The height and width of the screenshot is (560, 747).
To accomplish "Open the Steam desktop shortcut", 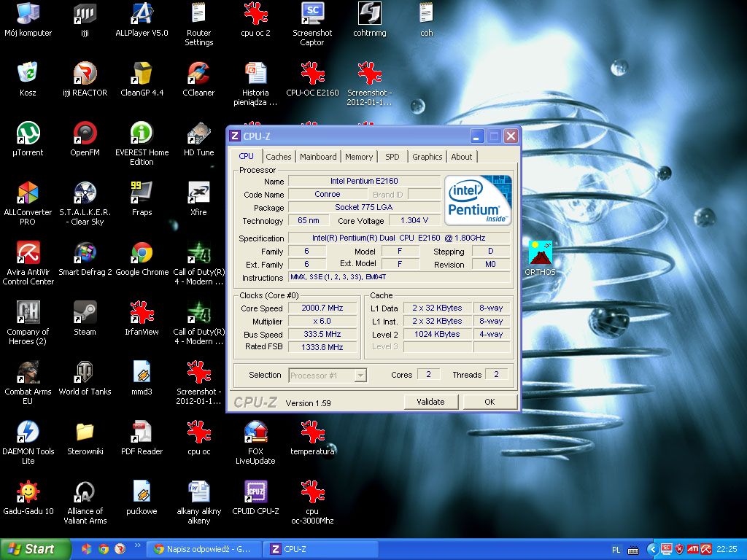I will point(85,314).
